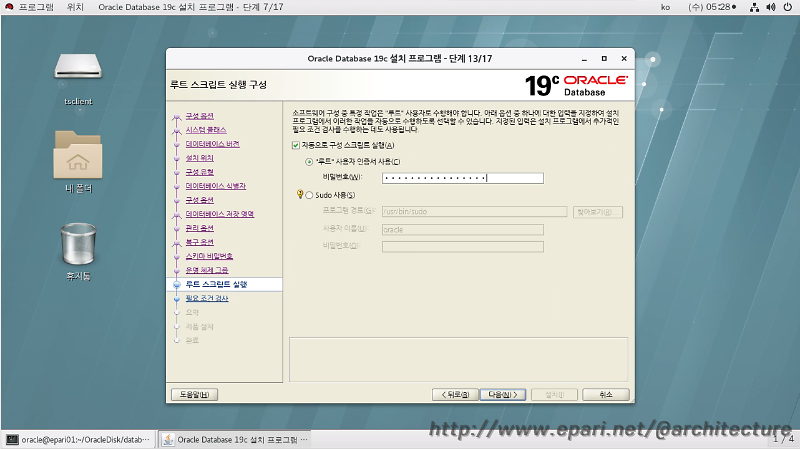Click the 도움말 help button

pos(194,394)
